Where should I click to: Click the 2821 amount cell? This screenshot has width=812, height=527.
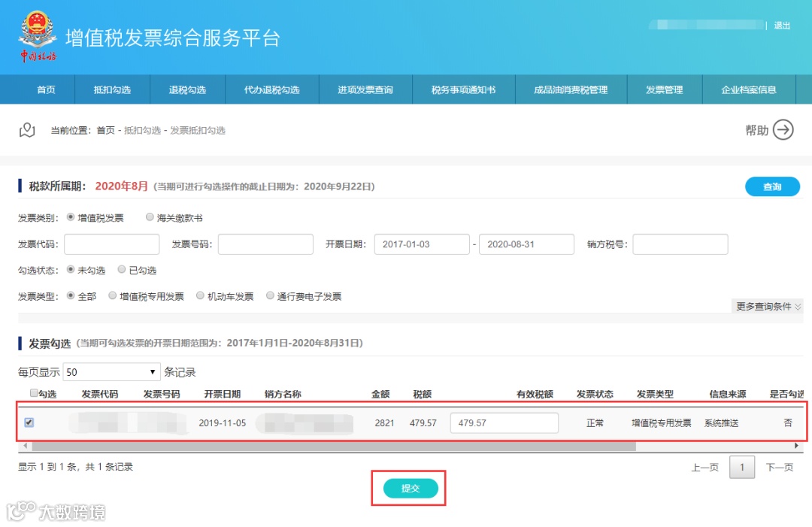(384, 423)
